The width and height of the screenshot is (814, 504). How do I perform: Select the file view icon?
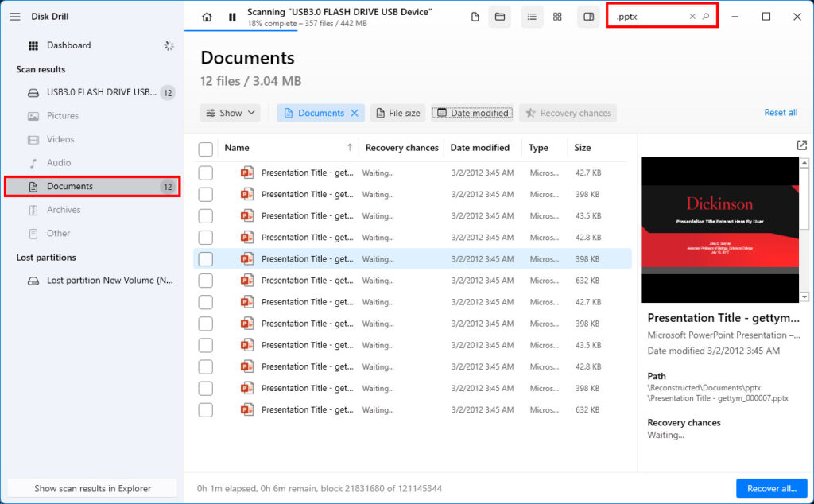coord(474,16)
